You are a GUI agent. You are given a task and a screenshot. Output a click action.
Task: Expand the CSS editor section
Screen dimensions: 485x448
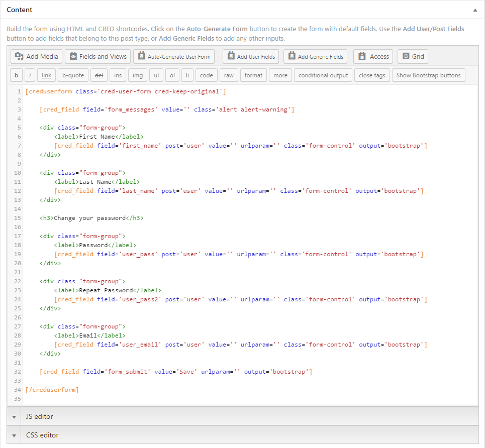(14, 435)
